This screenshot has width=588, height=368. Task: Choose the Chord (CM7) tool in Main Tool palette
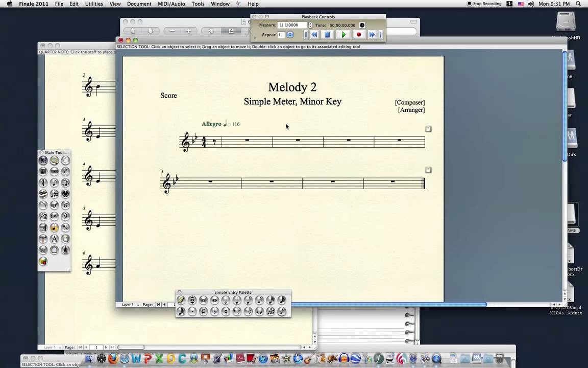click(x=55, y=216)
